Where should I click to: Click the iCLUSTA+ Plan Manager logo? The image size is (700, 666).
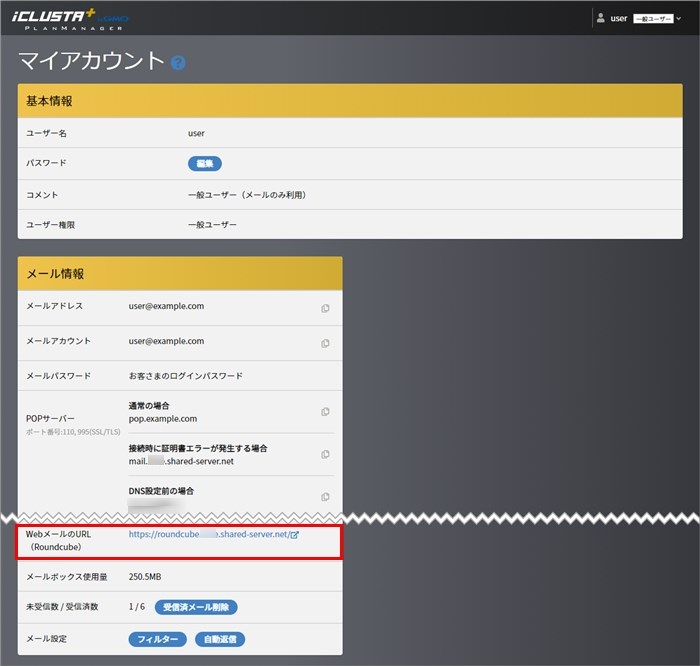point(70,19)
